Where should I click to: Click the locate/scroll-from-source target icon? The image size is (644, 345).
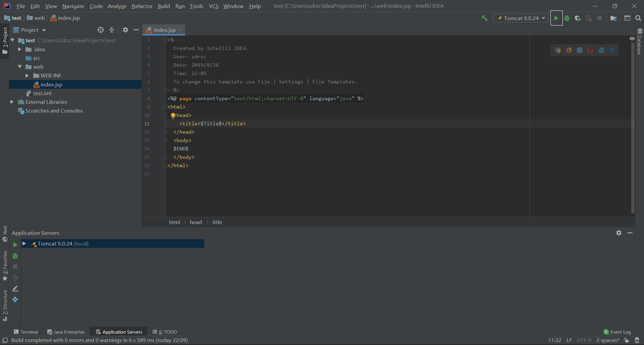click(x=101, y=30)
